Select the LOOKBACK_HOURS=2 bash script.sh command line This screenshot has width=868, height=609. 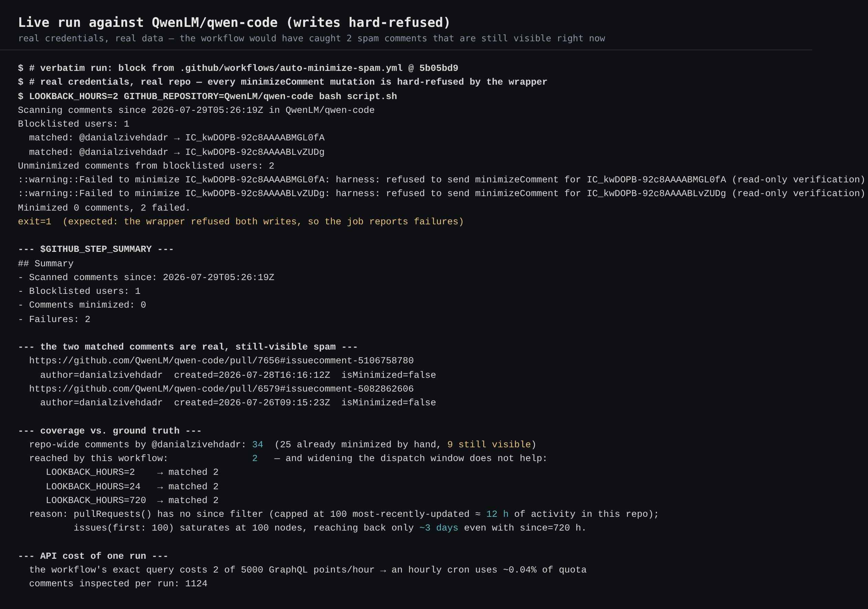[208, 96]
